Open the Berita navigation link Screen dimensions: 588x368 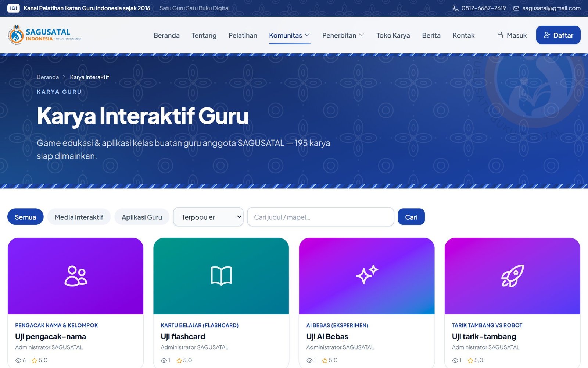click(x=431, y=35)
